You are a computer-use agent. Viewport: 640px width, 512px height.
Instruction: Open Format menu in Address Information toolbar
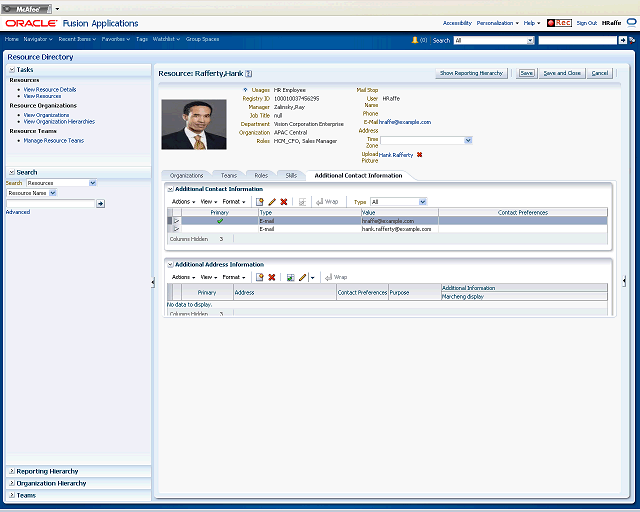click(234, 277)
